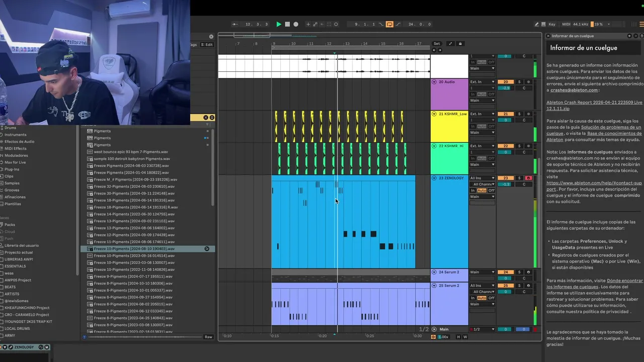Arm the 21 KSHMR_Low track for recording

pos(528,114)
